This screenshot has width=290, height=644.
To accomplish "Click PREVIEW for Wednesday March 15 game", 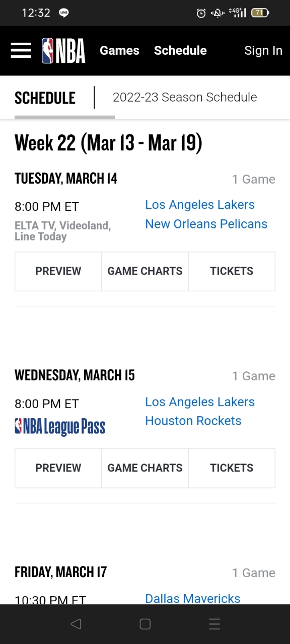I will (x=58, y=468).
